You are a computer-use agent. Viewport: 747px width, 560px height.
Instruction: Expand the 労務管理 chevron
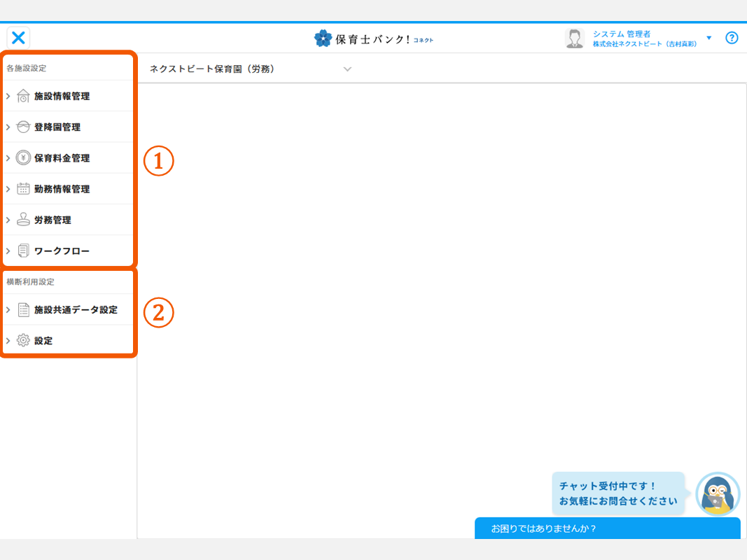(8, 220)
